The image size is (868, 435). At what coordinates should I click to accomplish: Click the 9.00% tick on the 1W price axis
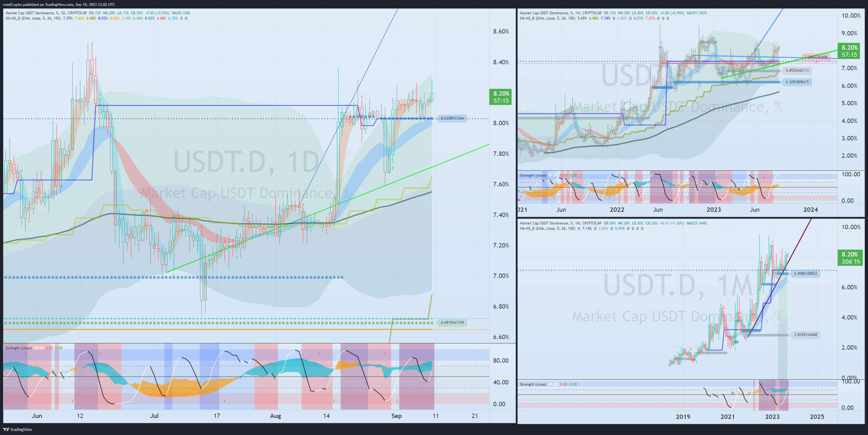(x=849, y=33)
